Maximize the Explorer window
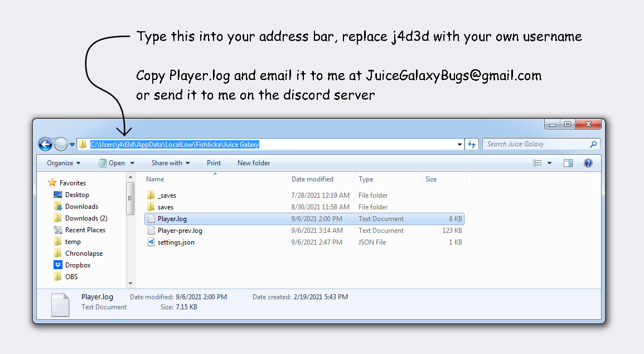Screen dimensions: 644x354 pyautogui.click(x=568, y=124)
